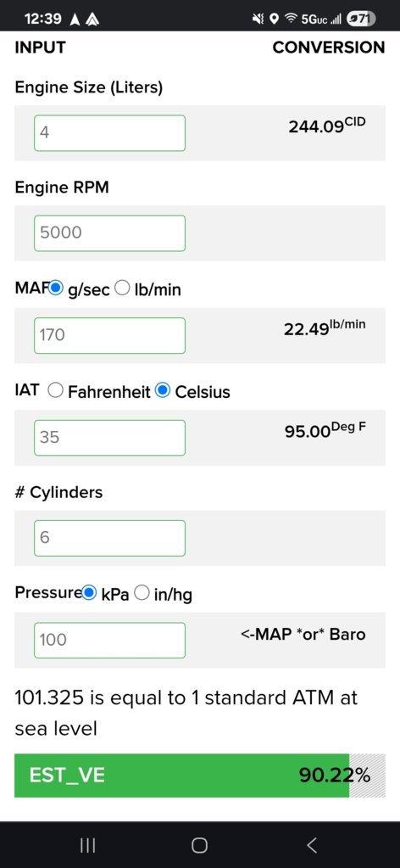Tap the location pin status icon
This screenshot has height=868, width=400.
[274, 20]
